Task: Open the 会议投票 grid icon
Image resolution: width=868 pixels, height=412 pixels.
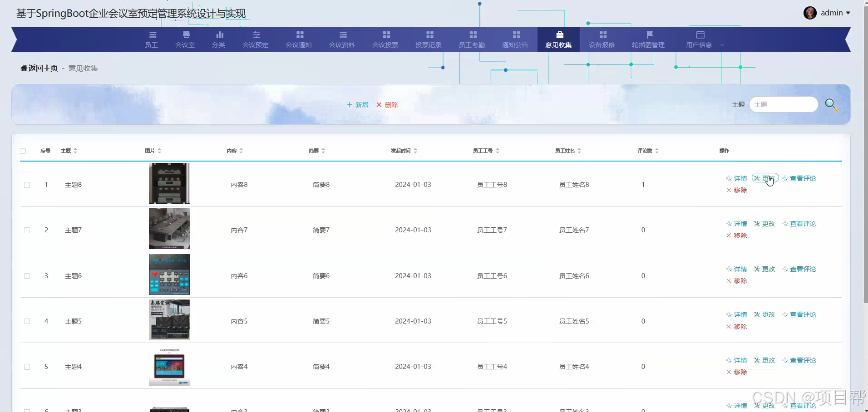Action: [386, 35]
